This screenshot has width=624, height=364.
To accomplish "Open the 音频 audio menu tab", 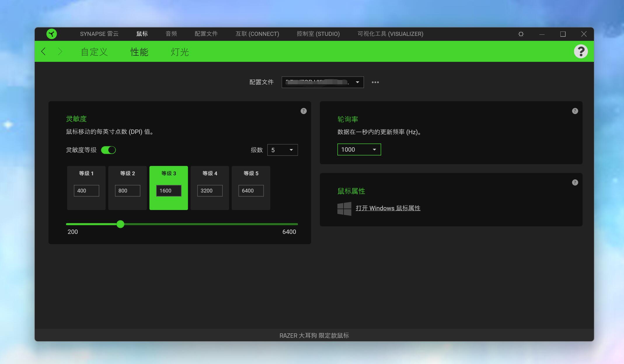I will pos(171,34).
